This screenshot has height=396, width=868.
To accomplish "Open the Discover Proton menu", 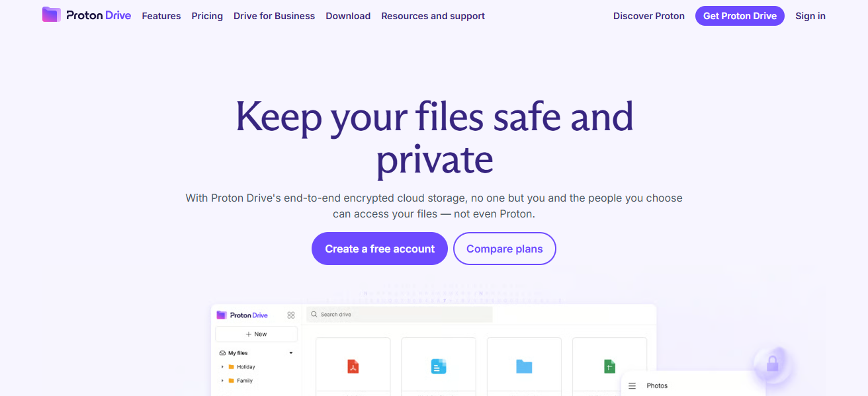I will coord(649,16).
